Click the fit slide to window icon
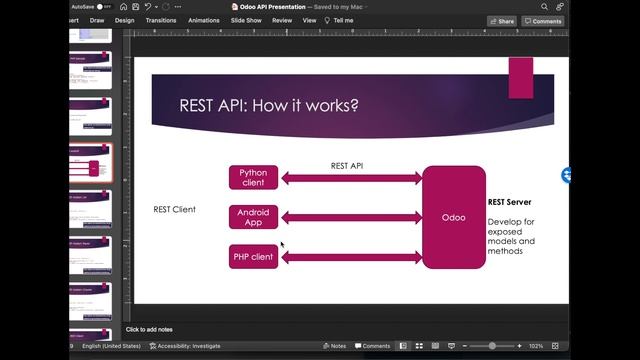The image size is (640, 360). click(x=555, y=346)
